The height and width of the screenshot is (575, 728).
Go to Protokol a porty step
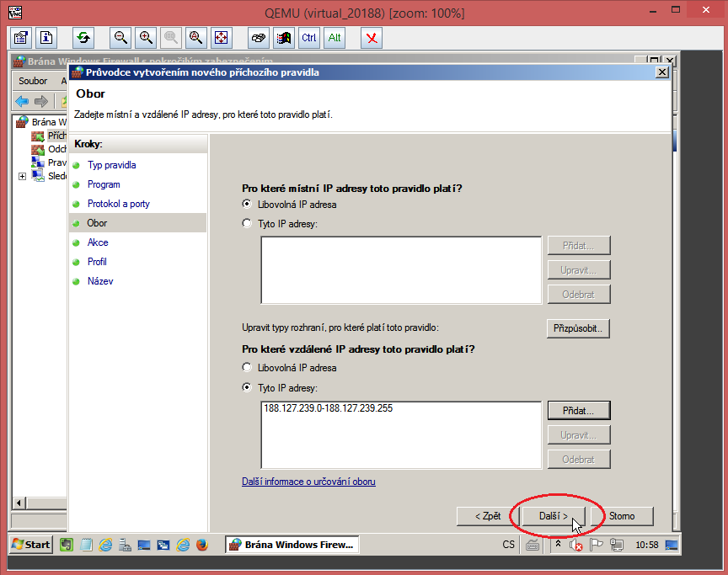[x=119, y=204]
